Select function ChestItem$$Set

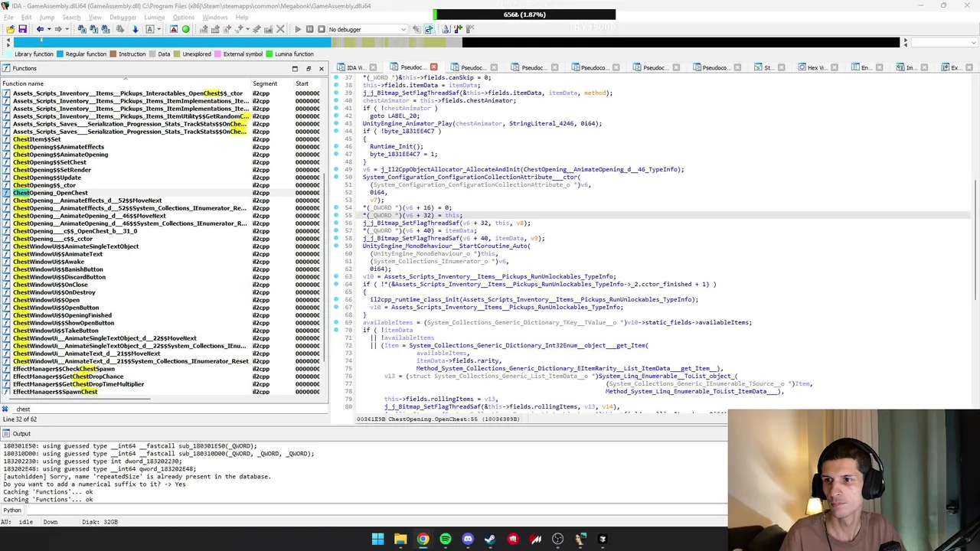point(37,139)
